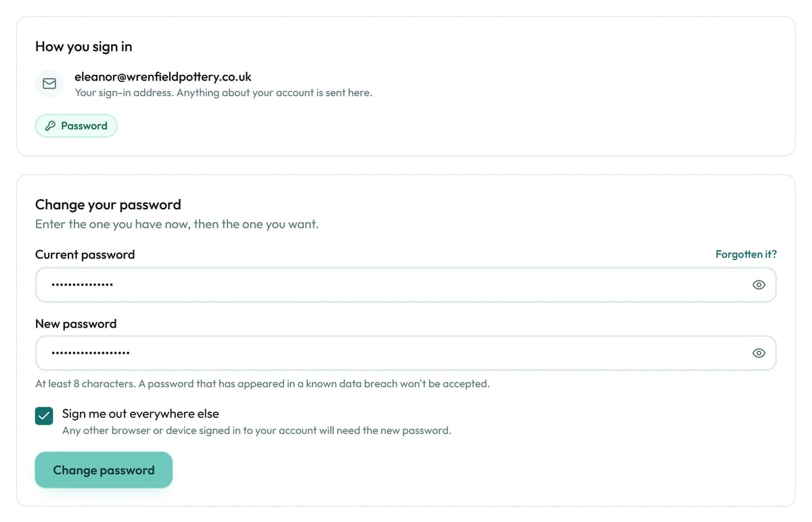This screenshot has width=812, height=522.
Task: Click the Change password button
Action: pos(104,470)
